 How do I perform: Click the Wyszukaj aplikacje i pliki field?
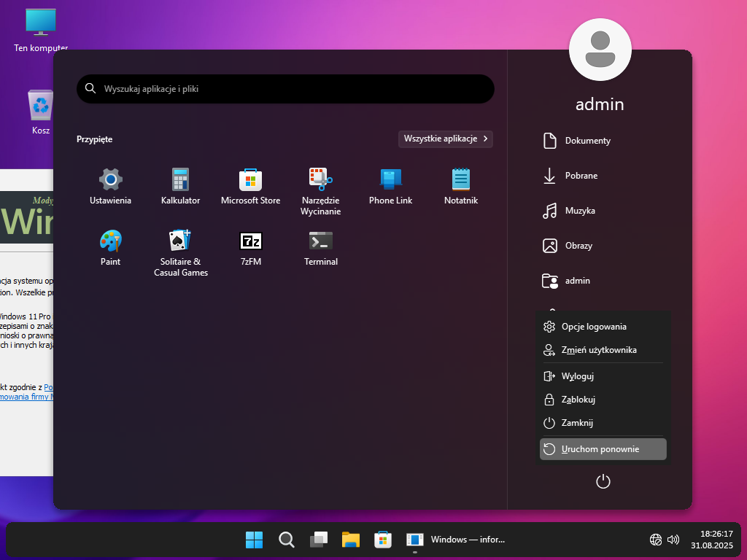pyautogui.click(x=285, y=89)
